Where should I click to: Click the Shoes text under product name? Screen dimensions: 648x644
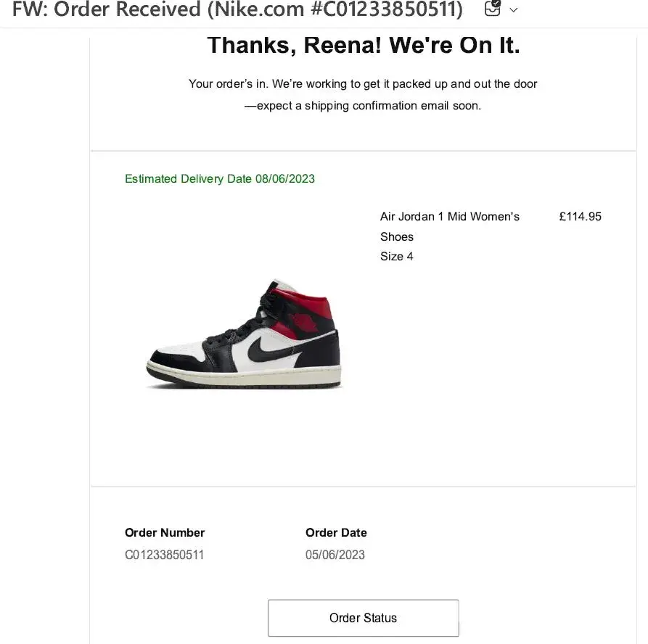(x=397, y=236)
